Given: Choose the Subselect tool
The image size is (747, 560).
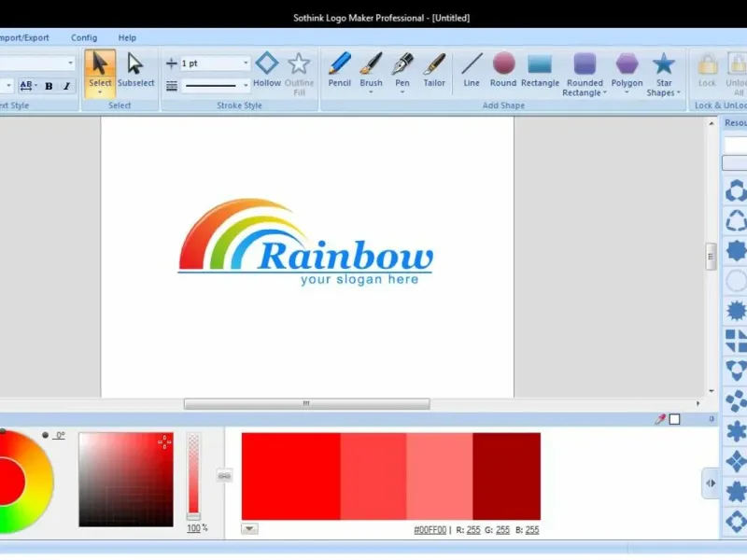Looking at the screenshot, I should tap(135, 69).
